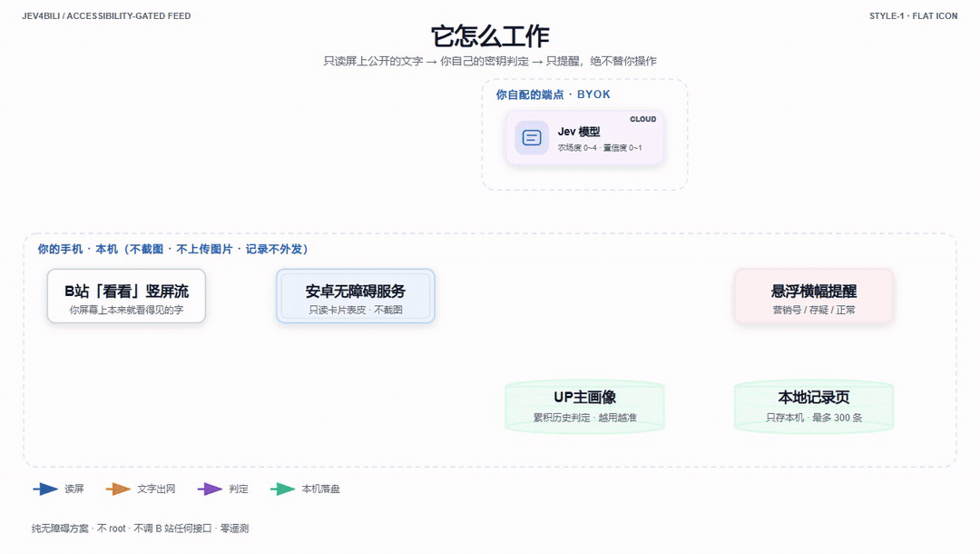Open the Jev 模型 cloud card
980x554 pixels.
[x=584, y=137]
